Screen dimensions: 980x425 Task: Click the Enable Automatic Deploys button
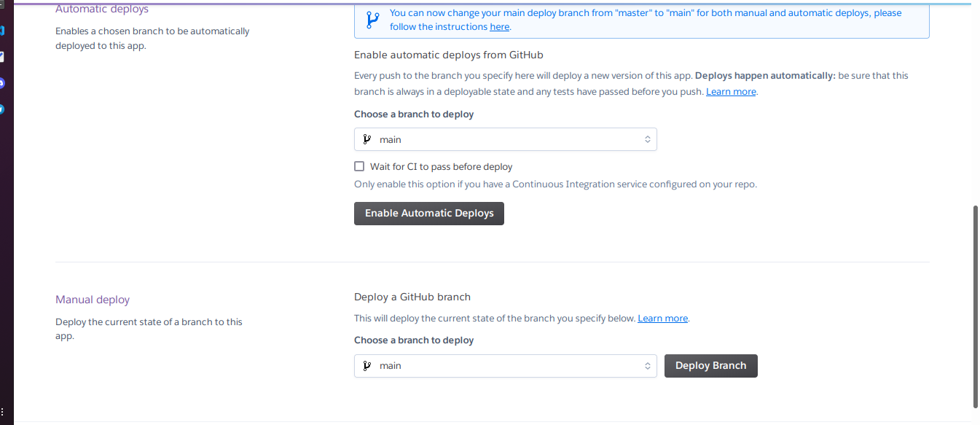click(429, 214)
